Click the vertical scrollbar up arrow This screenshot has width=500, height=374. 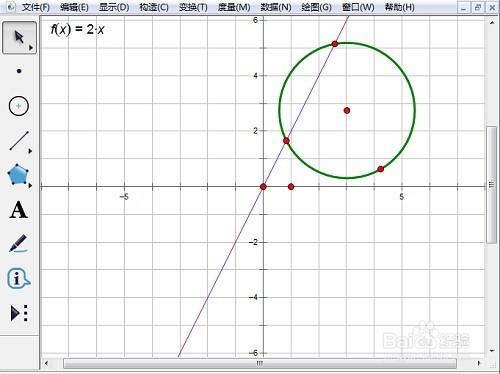coord(492,23)
